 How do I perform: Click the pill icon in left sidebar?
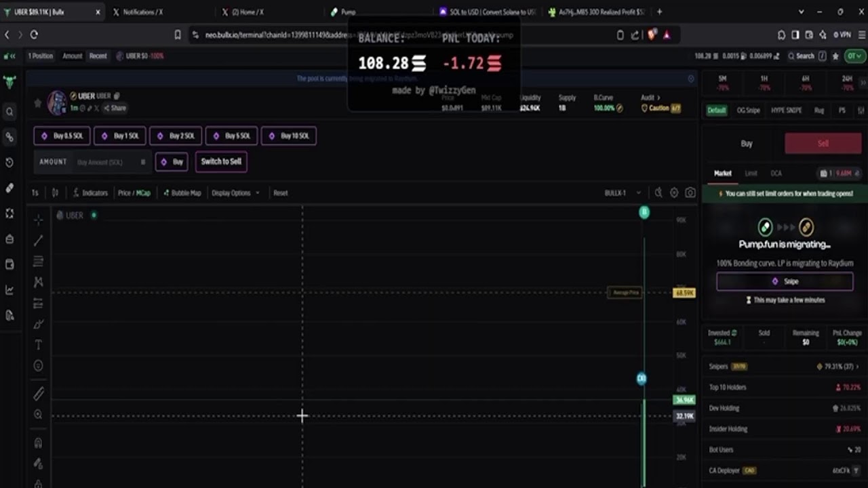[x=9, y=188]
